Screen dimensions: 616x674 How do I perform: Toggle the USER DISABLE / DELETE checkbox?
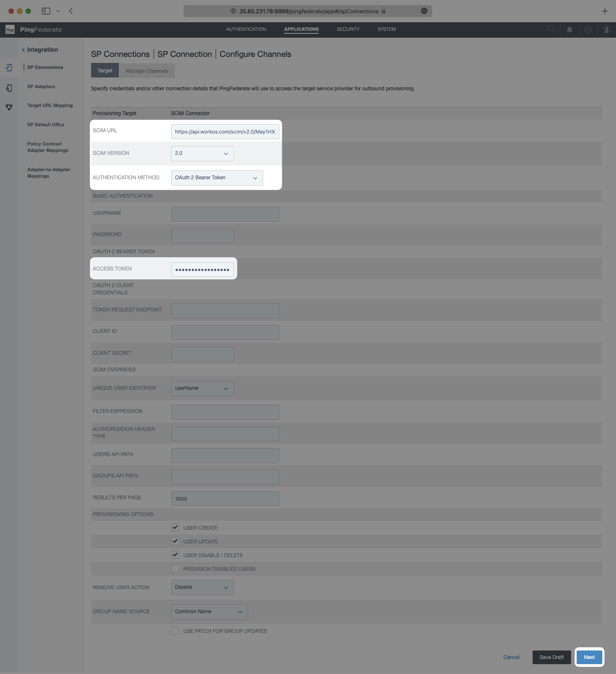click(x=175, y=555)
